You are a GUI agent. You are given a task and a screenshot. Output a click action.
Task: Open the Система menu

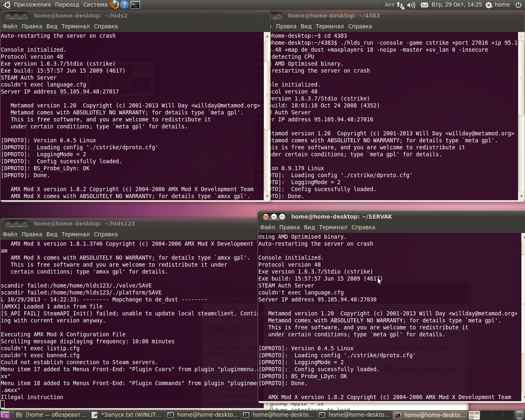[95, 5]
